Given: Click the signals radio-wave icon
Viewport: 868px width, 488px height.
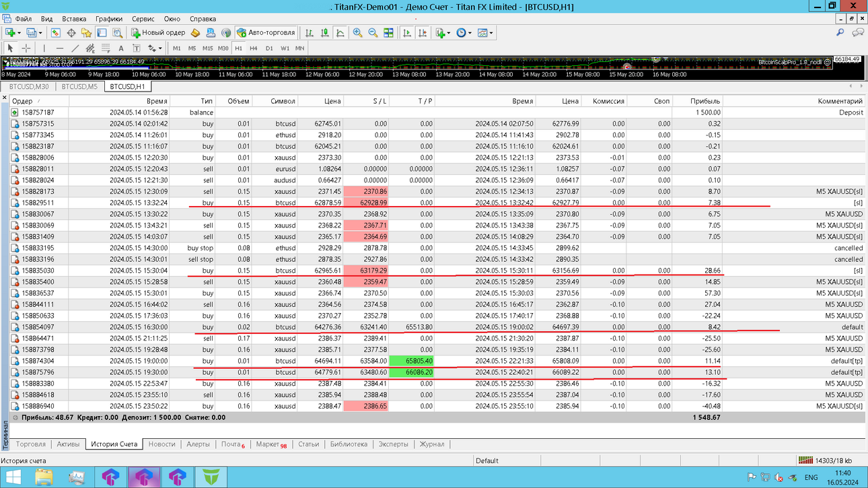Looking at the screenshot, I should tap(226, 32).
